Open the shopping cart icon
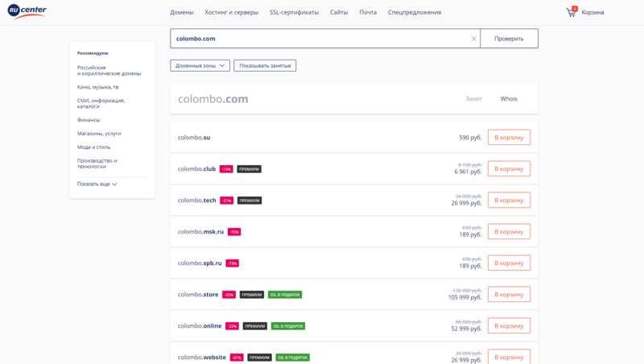 pos(572,12)
